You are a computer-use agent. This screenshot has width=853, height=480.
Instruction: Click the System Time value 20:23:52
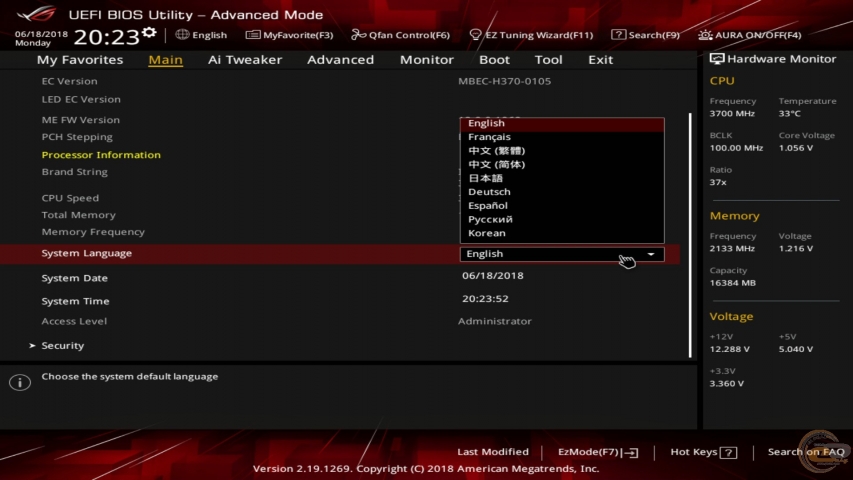485,298
